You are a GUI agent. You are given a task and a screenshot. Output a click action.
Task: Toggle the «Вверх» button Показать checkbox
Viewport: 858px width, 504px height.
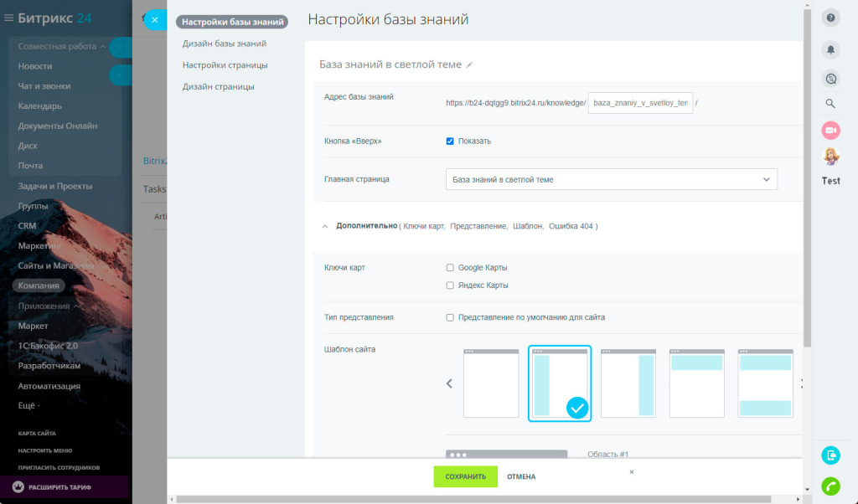[450, 141]
